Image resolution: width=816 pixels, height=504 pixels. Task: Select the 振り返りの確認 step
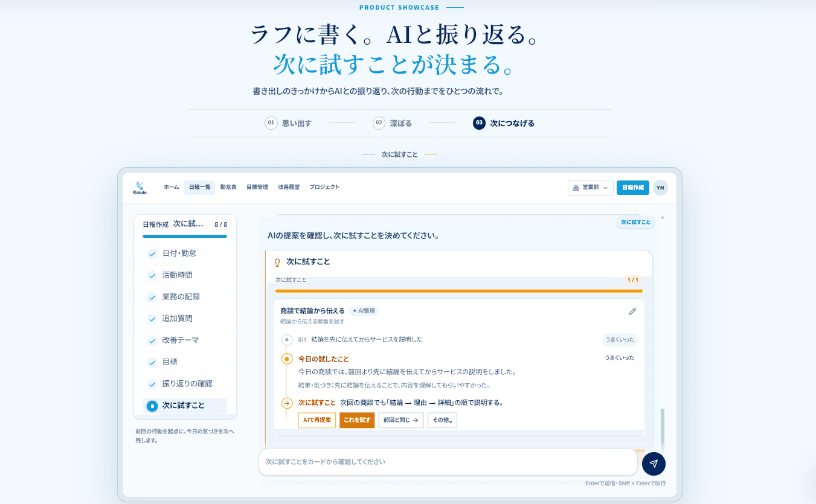click(185, 384)
